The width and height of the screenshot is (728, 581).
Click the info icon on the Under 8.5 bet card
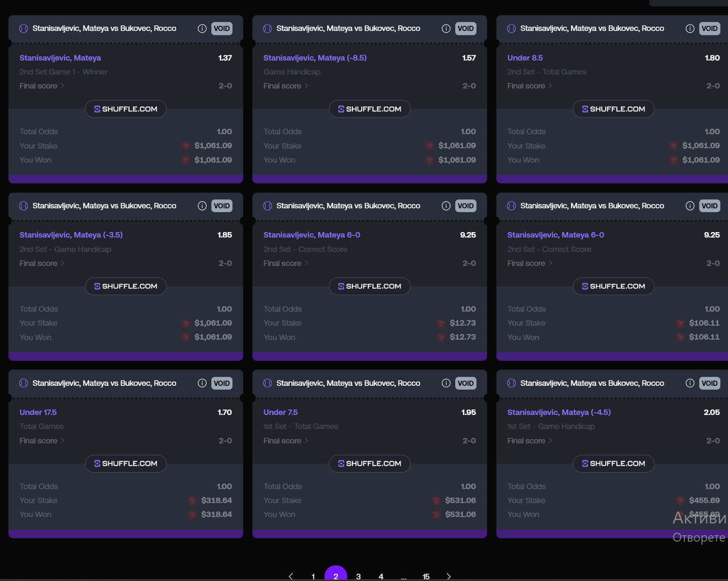click(690, 29)
